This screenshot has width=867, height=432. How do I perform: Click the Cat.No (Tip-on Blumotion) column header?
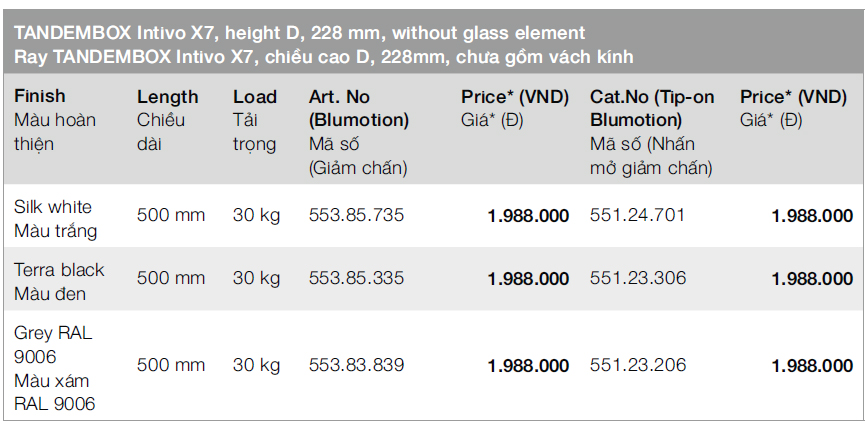tap(652, 108)
